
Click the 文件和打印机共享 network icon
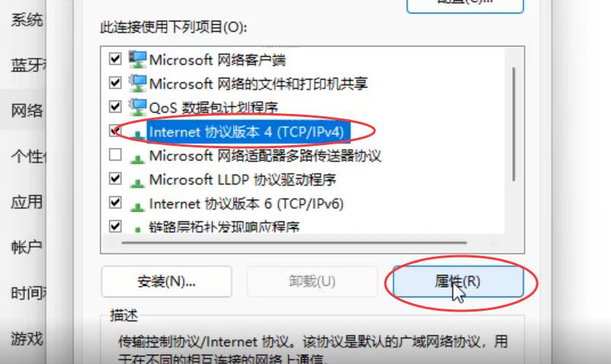coord(137,83)
